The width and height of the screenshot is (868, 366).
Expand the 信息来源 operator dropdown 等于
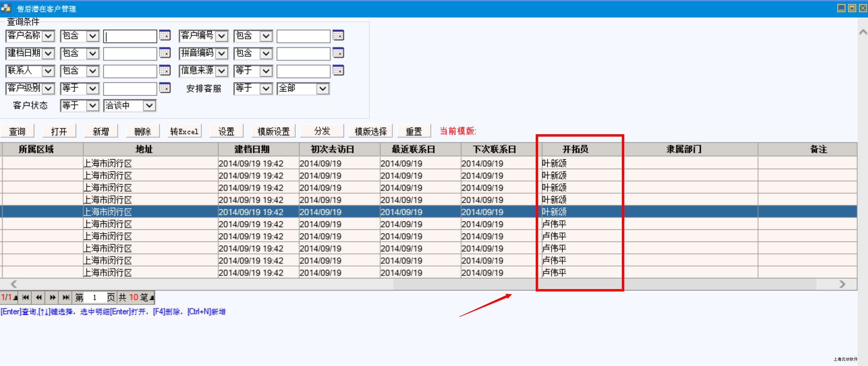click(266, 71)
